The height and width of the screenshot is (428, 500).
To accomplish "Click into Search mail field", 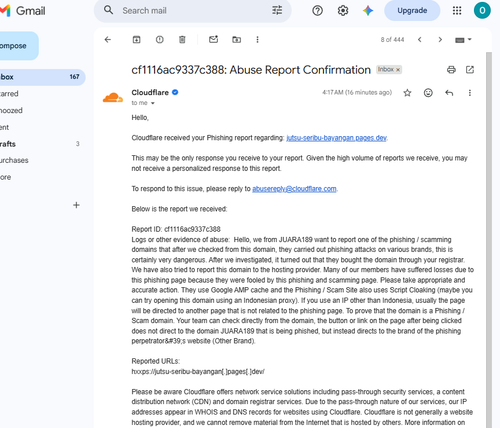I will click(193, 11).
